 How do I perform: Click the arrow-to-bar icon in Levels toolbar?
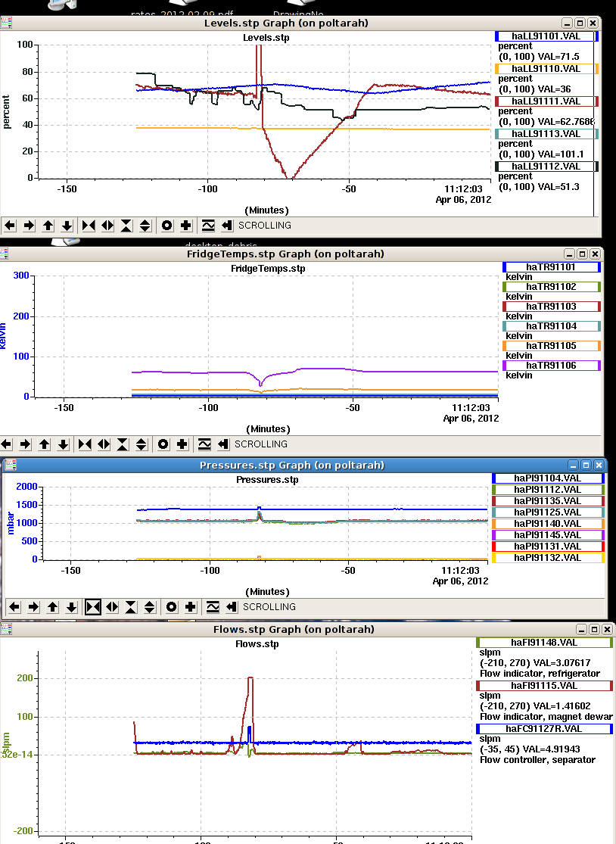[x=227, y=226]
